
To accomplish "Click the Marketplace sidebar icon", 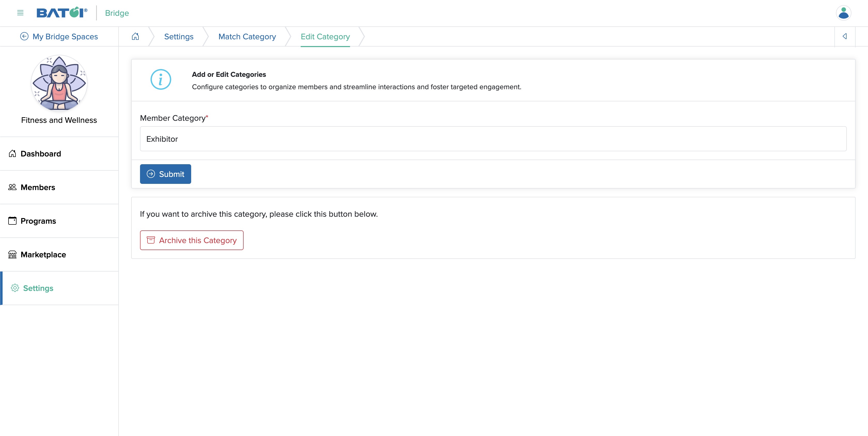I will pyautogui.click(x=12, y=254).
